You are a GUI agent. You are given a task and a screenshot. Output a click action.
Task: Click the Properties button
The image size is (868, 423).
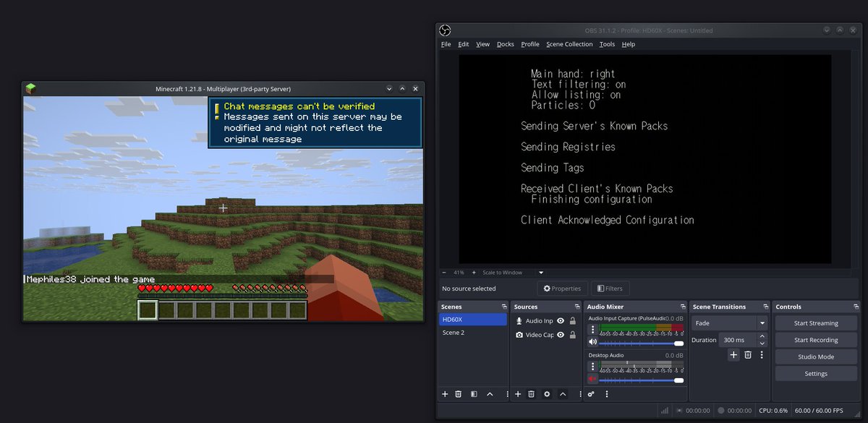[x=562, y=289]
